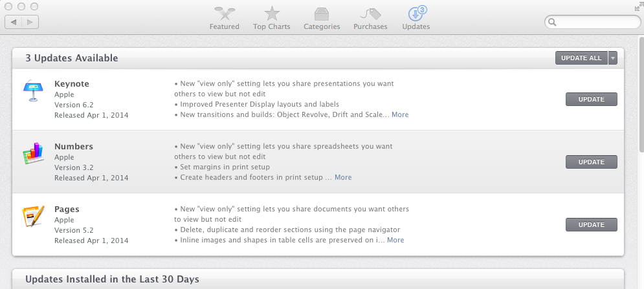Open the Updates icon with badge
Viewport: 644px width, 289px height.
click(x=416, y=14)
